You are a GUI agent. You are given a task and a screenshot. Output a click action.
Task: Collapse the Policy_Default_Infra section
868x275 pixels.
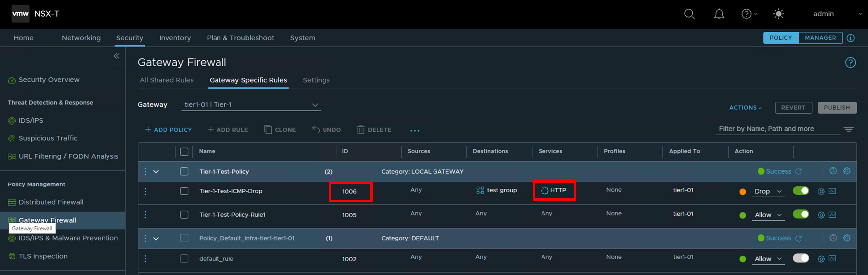tap(156, 239)
